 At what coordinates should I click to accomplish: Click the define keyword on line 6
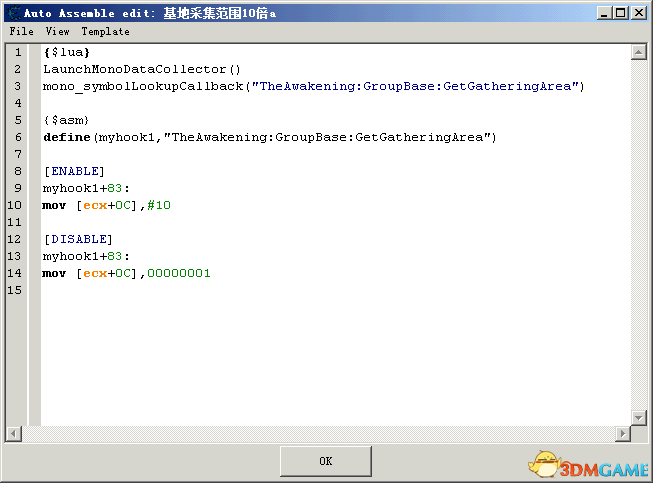[67, 137]
